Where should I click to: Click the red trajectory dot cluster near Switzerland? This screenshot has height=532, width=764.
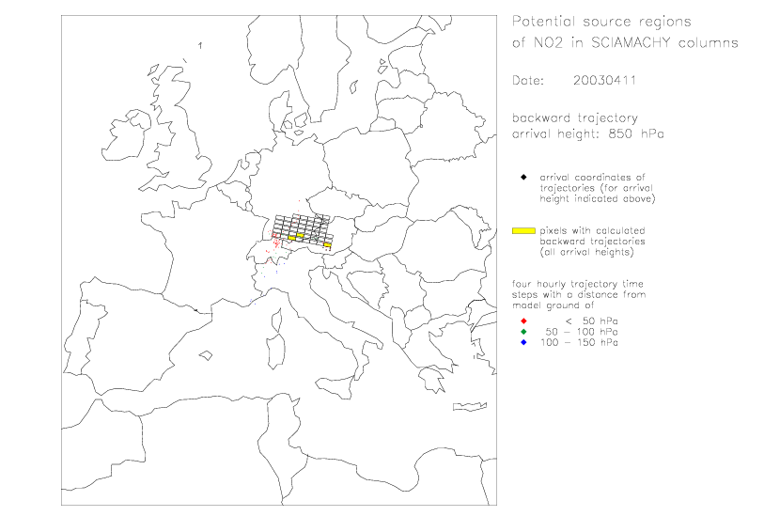coord(275,242)
